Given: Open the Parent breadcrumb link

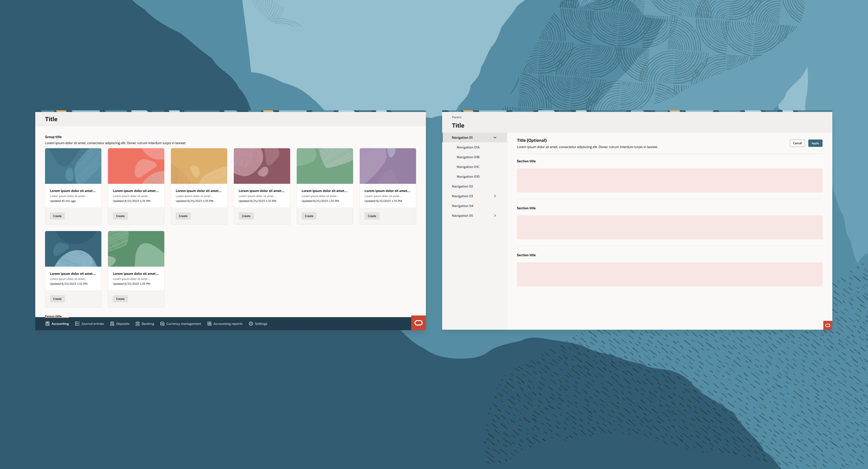Looking at the screenshot, I should [457, 117].
